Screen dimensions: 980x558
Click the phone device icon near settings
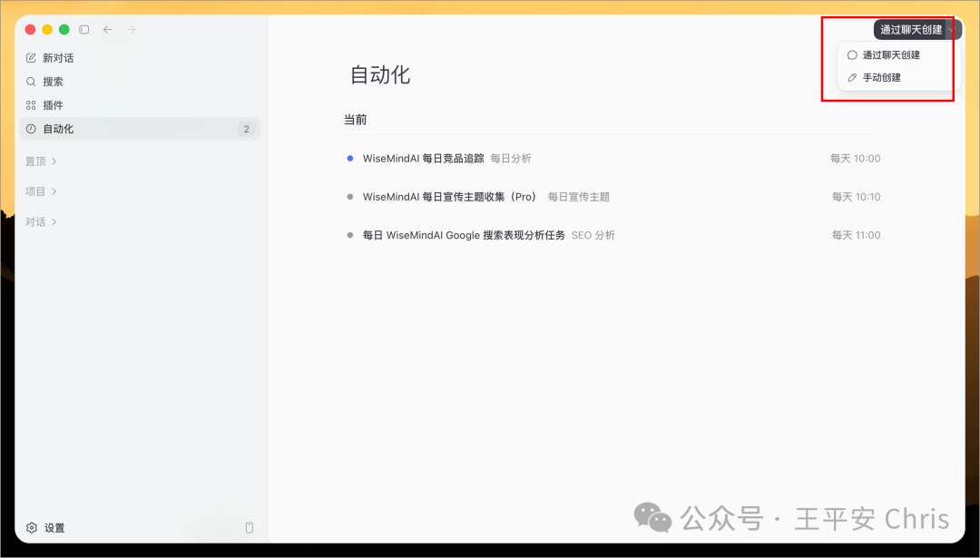(250, 528)
